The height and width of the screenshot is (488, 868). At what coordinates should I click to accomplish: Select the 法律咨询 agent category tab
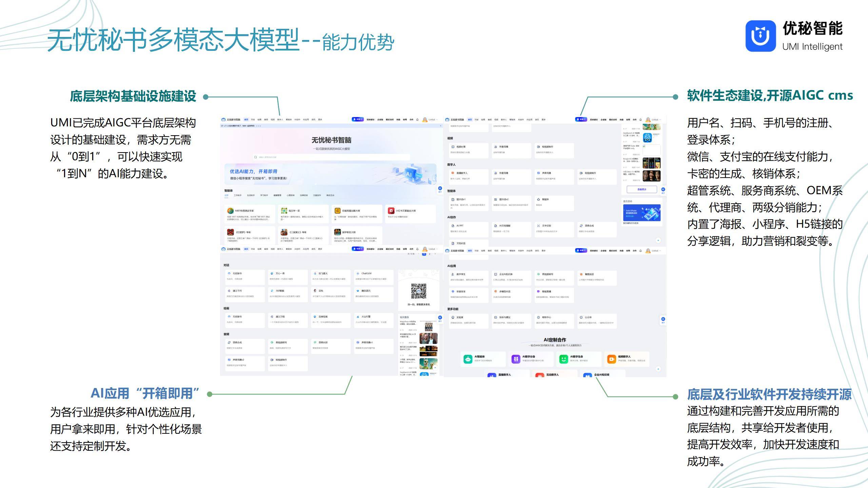(x=303, y=195)
